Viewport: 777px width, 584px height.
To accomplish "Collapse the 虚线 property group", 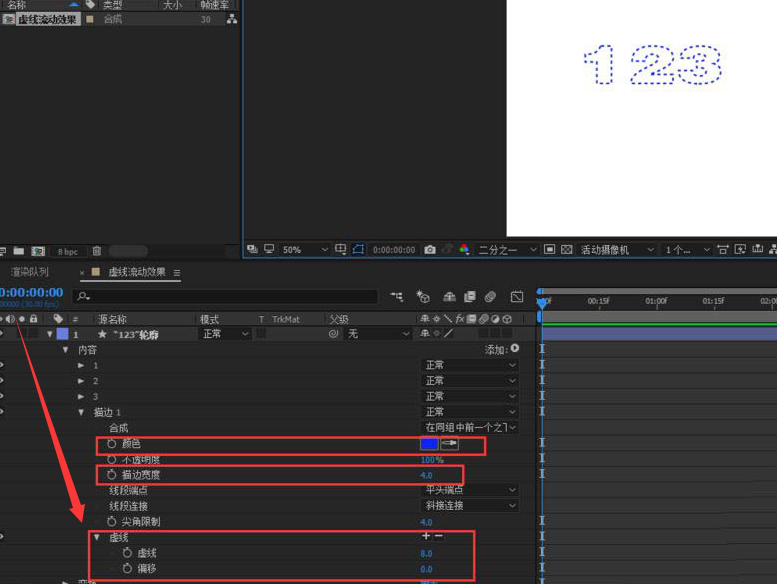I will [x=97, y=537].
